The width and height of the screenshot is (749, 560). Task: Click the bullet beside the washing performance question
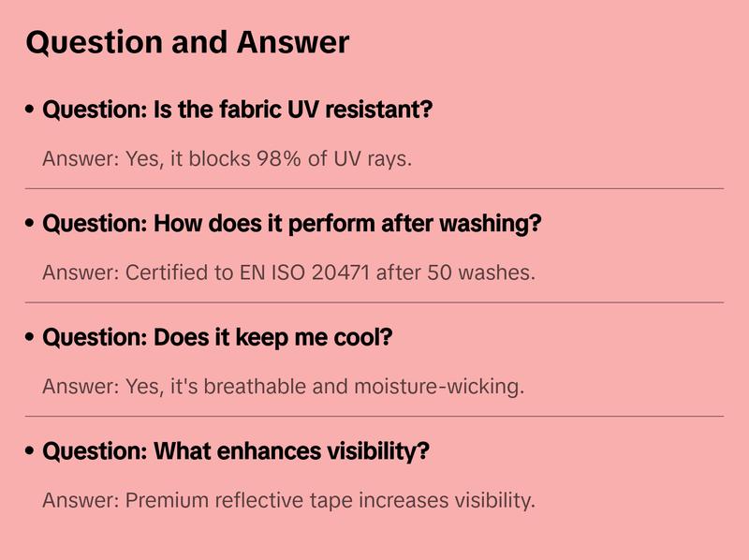click(x=31, y=225)
